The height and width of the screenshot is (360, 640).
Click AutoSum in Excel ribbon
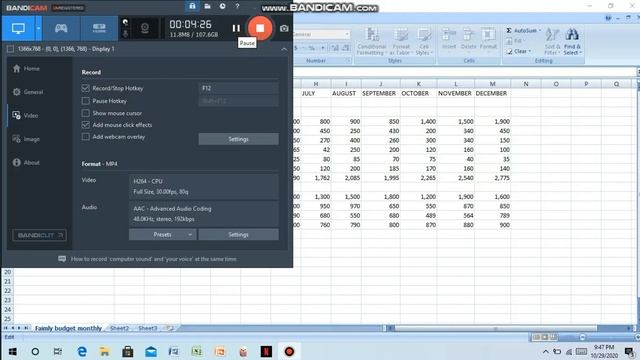[x=523, y=31]
